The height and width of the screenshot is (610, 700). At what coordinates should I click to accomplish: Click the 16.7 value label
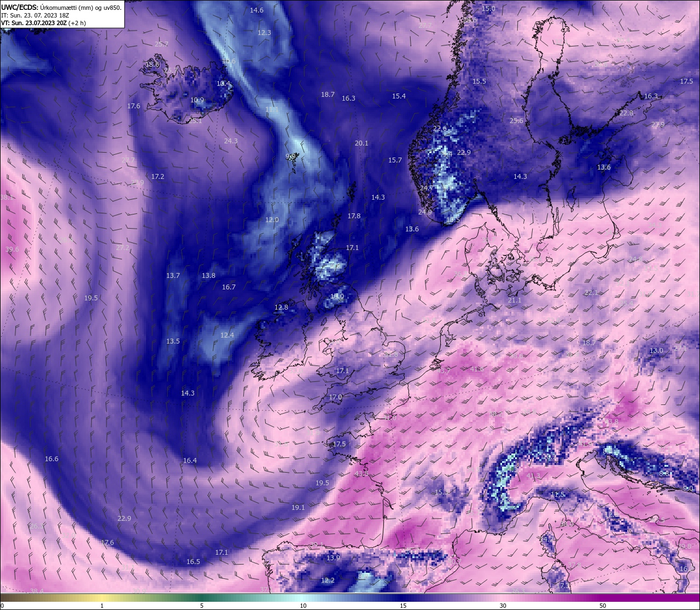pyautogui.click(x=229, y=287)
